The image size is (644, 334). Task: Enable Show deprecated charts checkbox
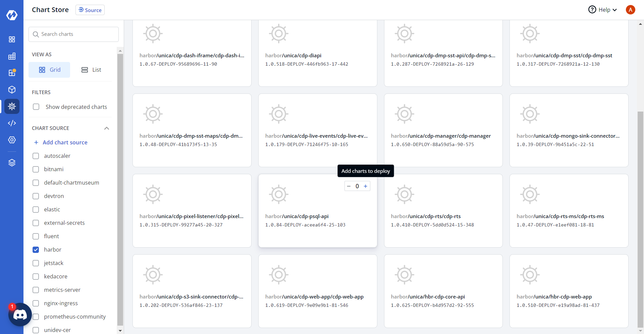36,107
